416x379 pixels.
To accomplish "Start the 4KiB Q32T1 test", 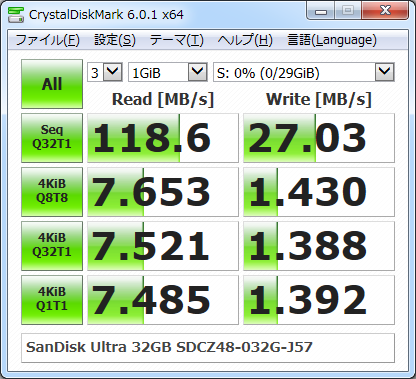I will point(52,246).
